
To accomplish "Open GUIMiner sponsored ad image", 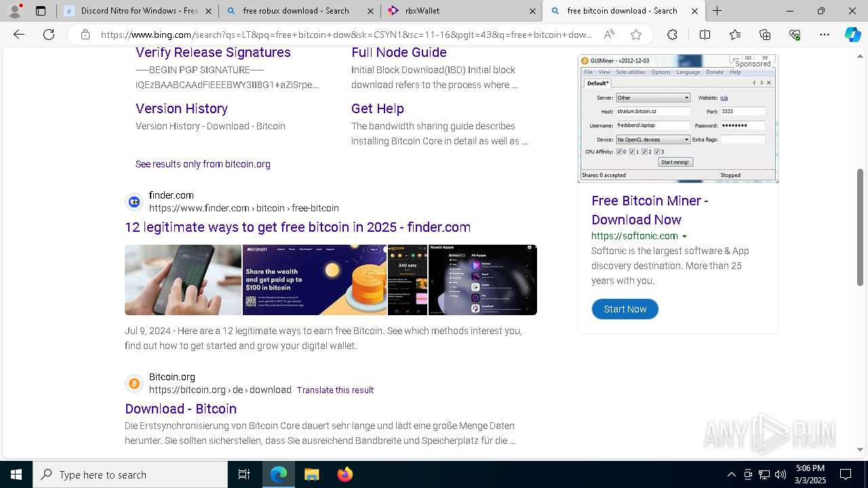I will point(678,119).
